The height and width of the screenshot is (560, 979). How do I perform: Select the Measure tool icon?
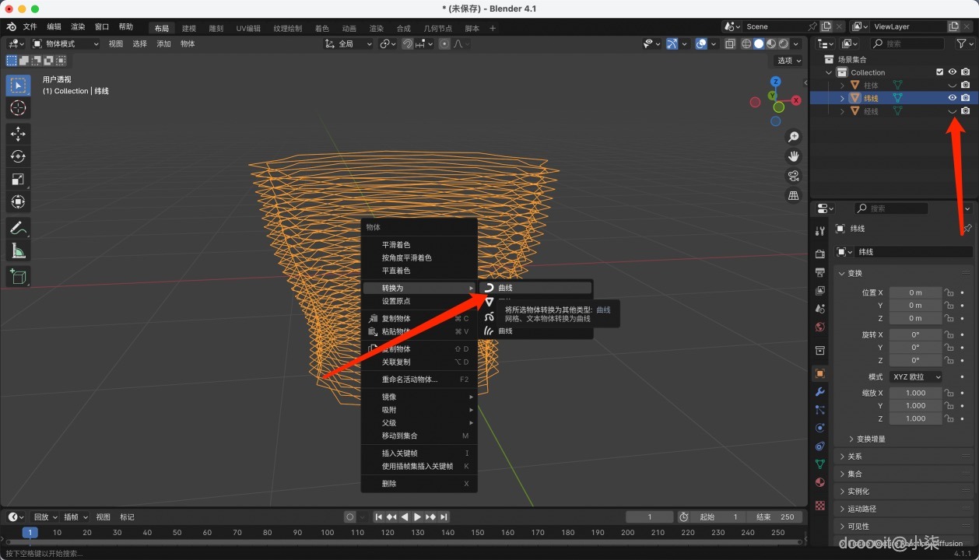[x=19, y=250]
